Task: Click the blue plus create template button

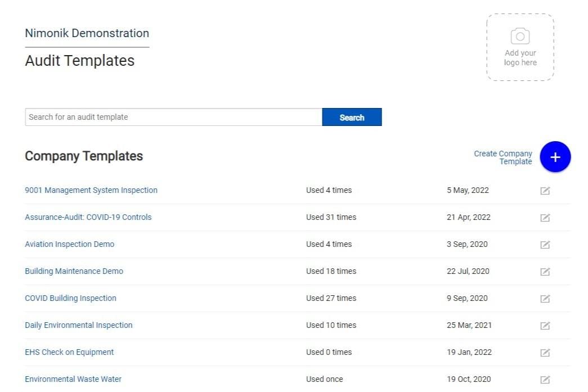Action: 555,157
